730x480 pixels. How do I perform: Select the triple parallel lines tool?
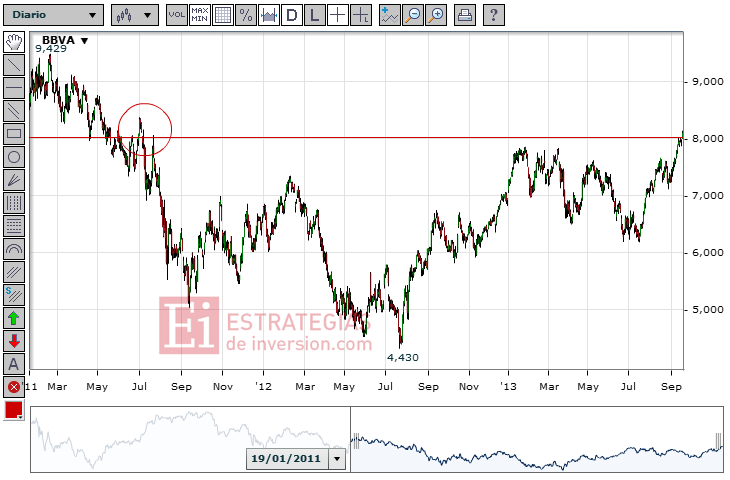click(14, 272)
